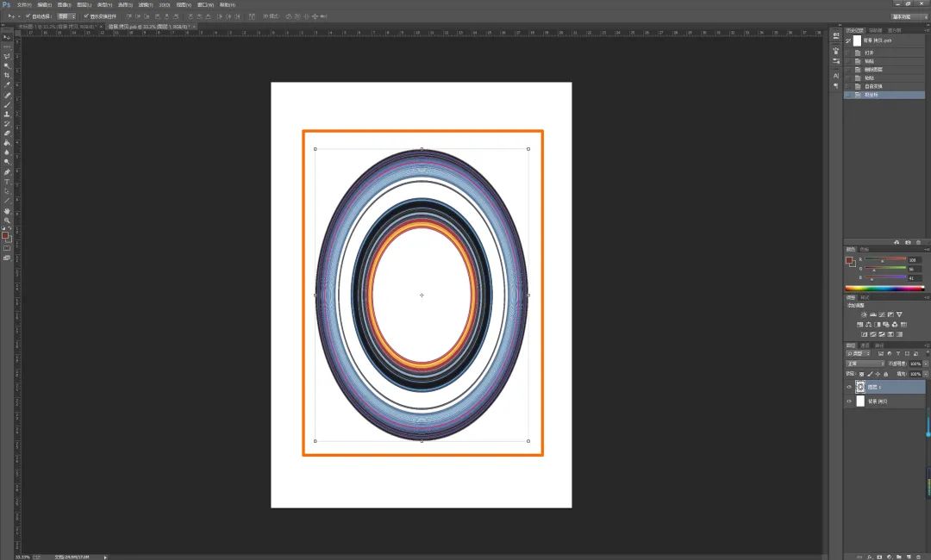Open the layer blend mode dropdown
Screen dimensions: 931x560
point(865,364)
